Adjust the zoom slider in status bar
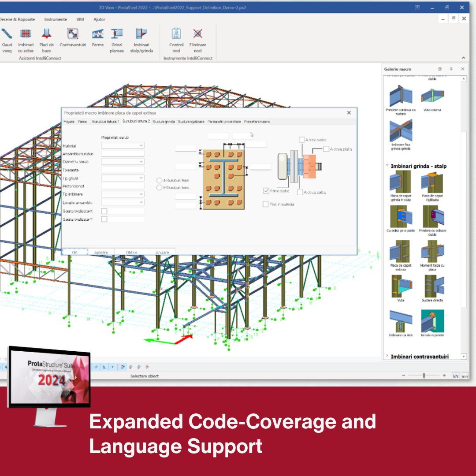 424,376
